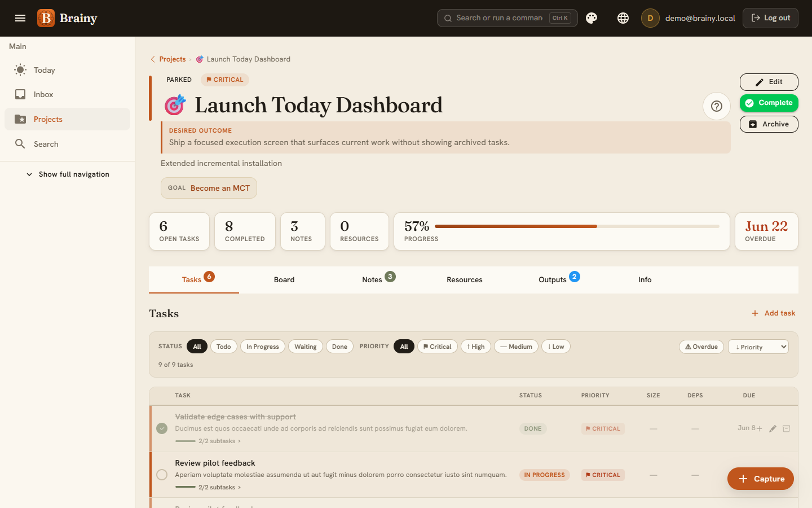Select the priority All filter
Viewport: 812px width, 508px height.
404,347
